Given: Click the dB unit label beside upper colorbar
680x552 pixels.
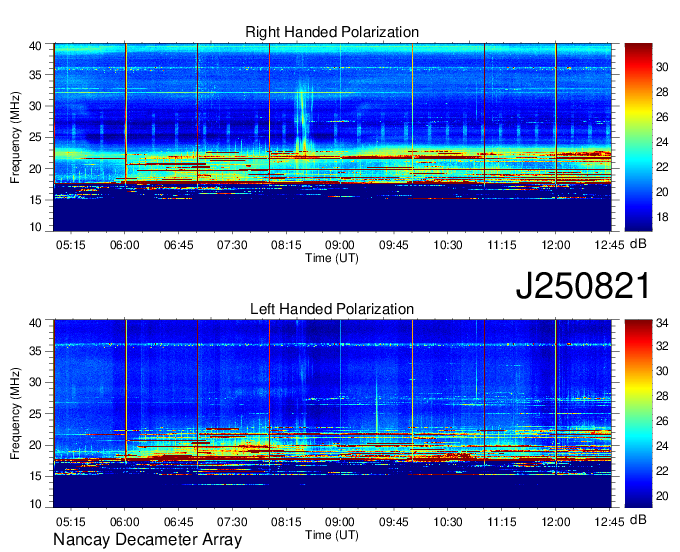Looking at the screenshot, I should click(x=638, y=244).
